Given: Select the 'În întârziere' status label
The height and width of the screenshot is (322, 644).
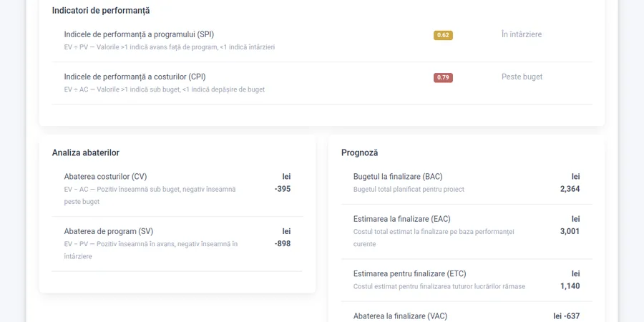Looking at the screenshot, I should point(522,34).
